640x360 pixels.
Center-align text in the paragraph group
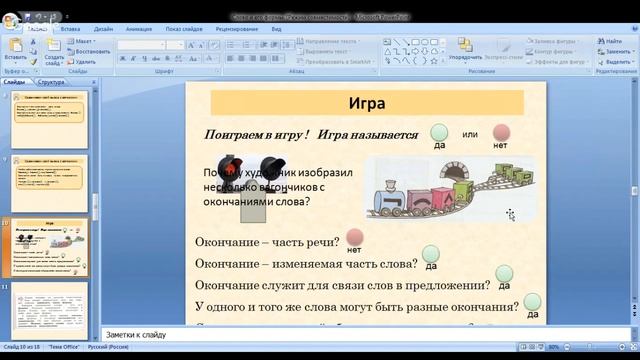click(241, 59)
